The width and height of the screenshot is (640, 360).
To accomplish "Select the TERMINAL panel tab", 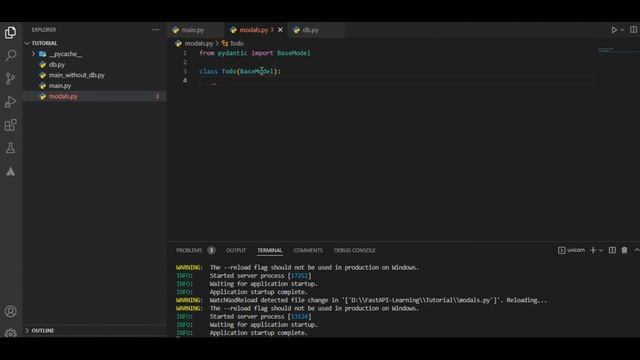I will [269, 250].
